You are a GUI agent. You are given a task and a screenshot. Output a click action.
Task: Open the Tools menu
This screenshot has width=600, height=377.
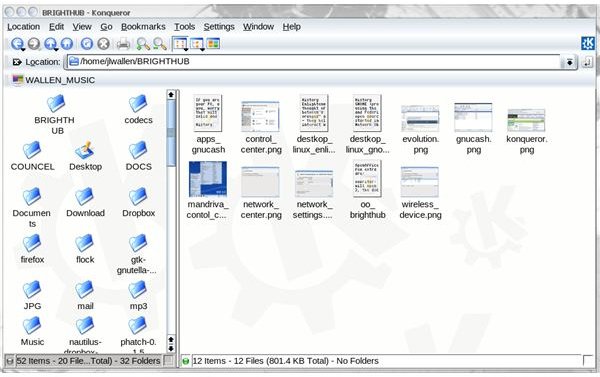pos(184,27)
